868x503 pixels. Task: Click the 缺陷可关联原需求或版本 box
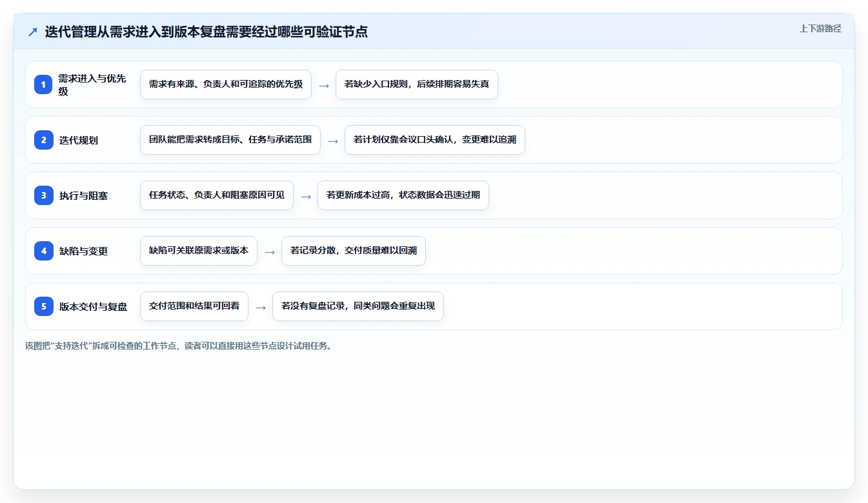tap(199, 251)
